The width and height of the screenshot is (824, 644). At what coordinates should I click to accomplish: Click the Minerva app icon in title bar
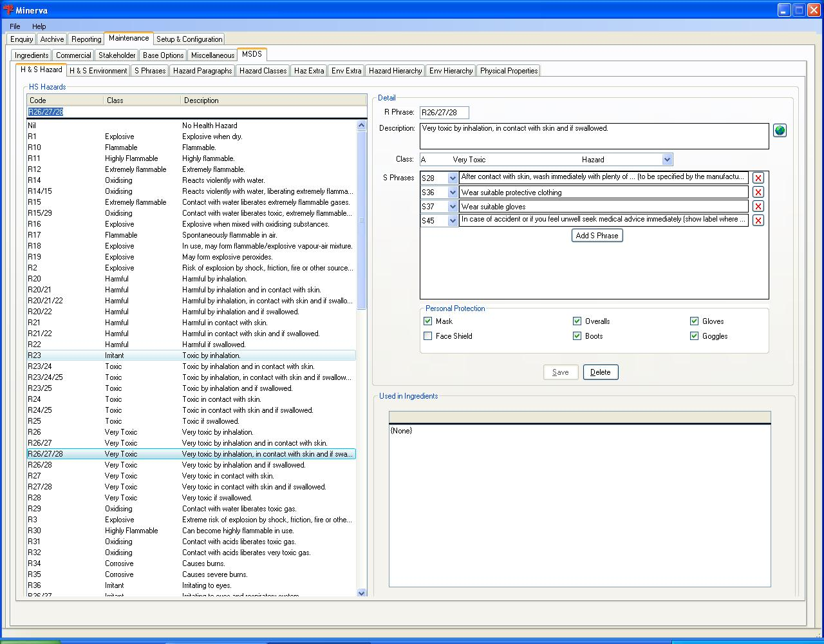[8, 10]
